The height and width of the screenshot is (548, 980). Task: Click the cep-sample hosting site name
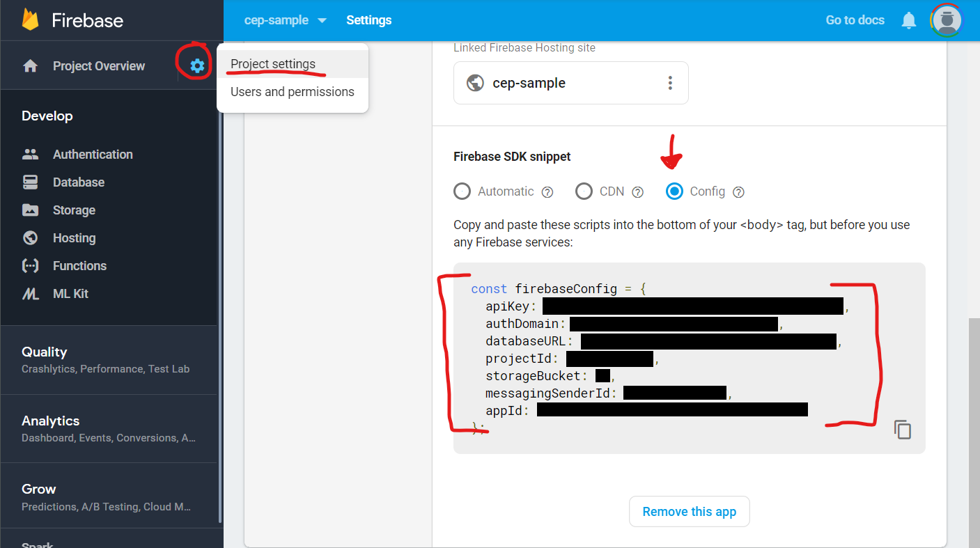(529, 83)
